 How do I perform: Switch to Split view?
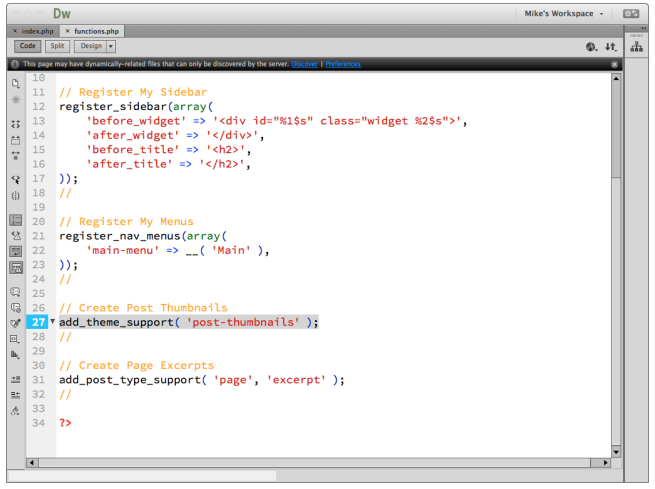click(x=57, y=46)
